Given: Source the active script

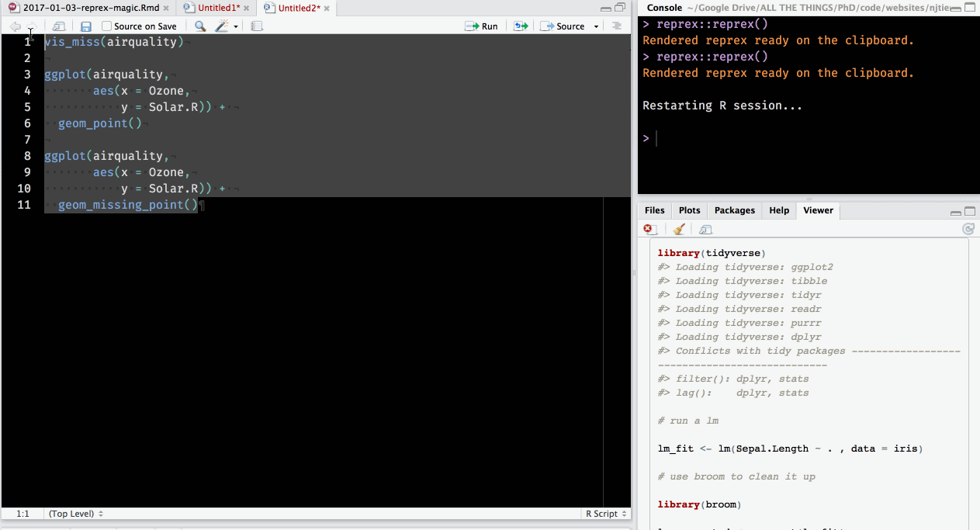Looking at the screenshot, I should pyautogui.click(x=563, y=26).
